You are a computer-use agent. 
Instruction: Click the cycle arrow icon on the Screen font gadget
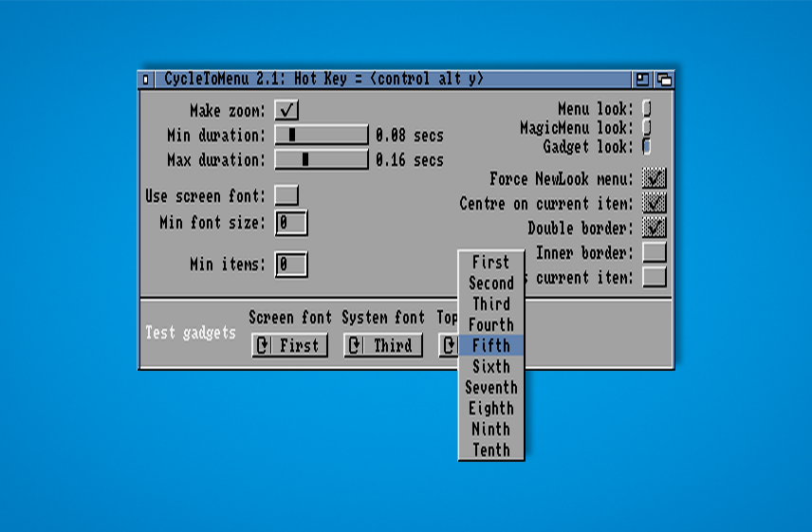pyautogui.click(x=262, y=346)
